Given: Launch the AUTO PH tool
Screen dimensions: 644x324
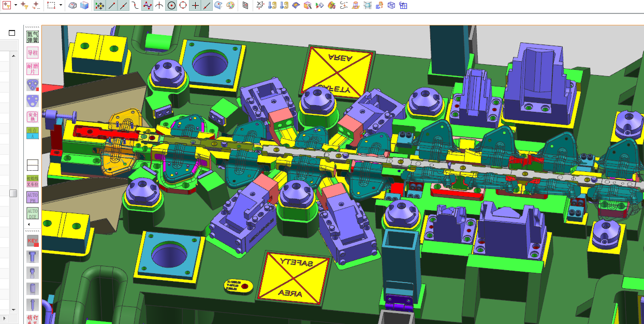Looking at the screenshot, I should pyautogui.click(x=33, y=197).
